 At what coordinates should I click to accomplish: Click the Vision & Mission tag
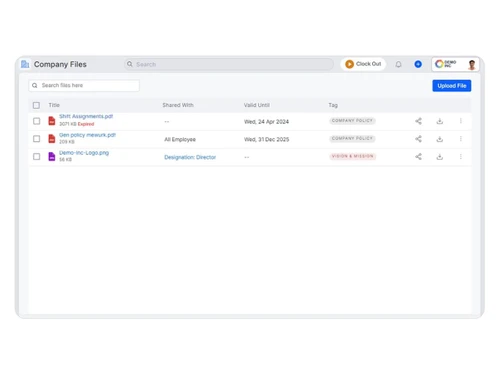353,156
